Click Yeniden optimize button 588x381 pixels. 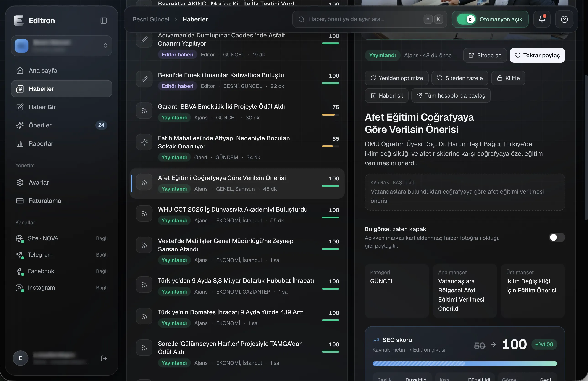tap(396, 78)
